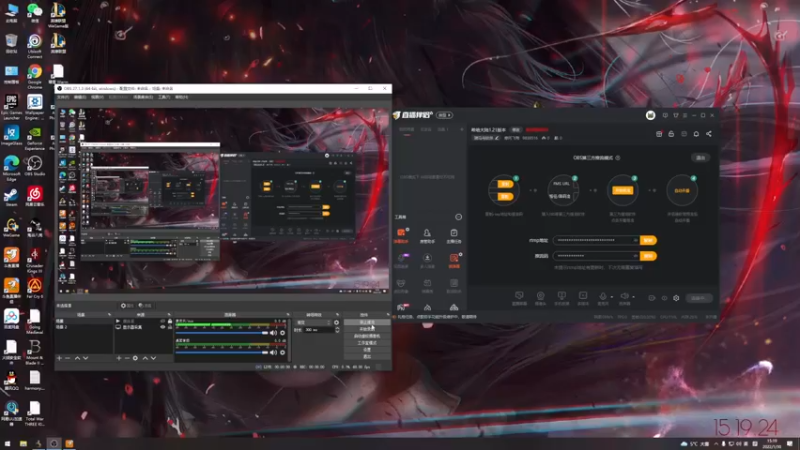Image resolution: width=800 pixels, height=450 pixels.
Task: Switch to second tab in companion sidebar
Action: click(426, 130)
